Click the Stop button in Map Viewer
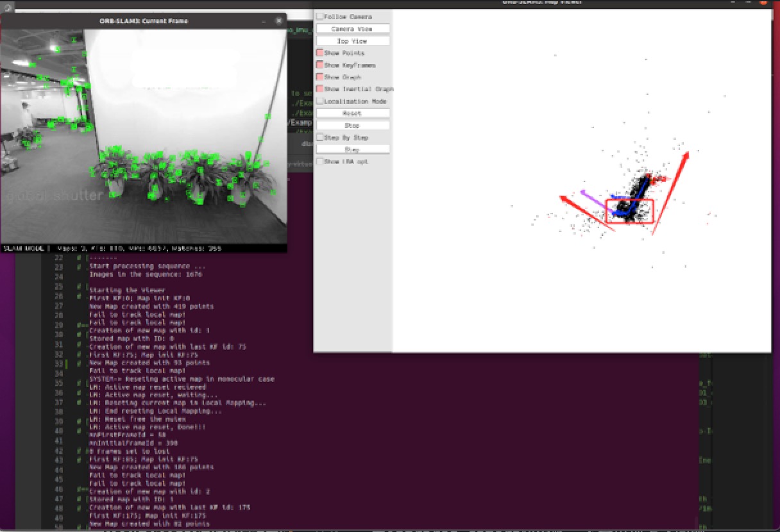Image resolution: width=780 pixels, height=532 pixels. pos(352,126)
